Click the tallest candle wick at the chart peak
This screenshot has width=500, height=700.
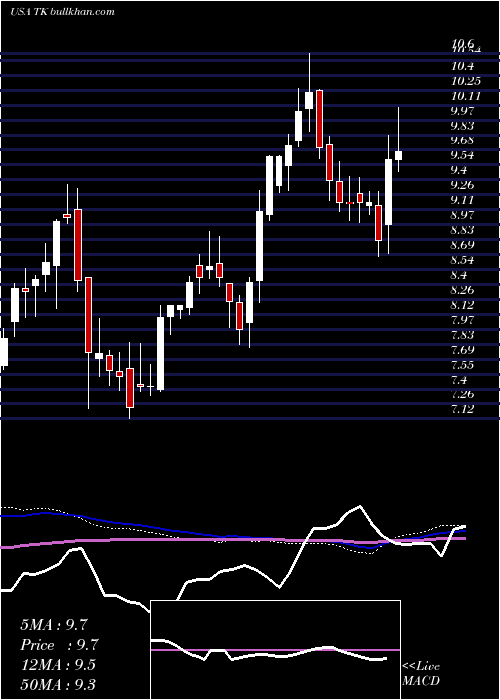pyautogui.click(x=309, y=92)
